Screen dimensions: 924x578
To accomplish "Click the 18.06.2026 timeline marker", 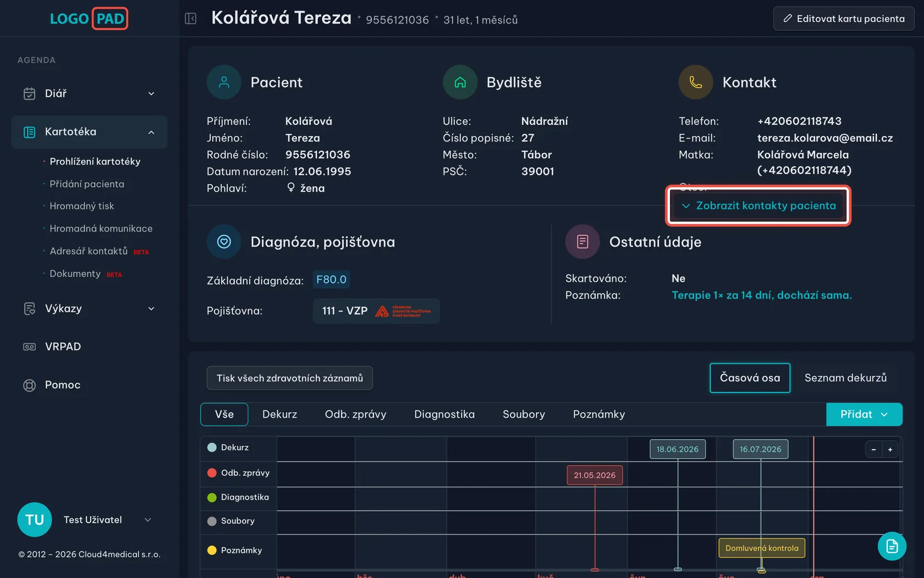I will [x=678, y=449].
